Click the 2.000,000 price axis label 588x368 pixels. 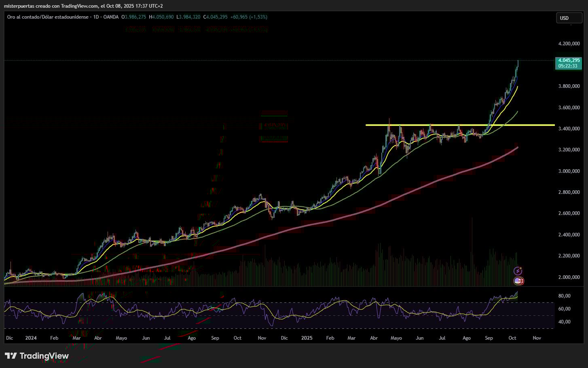point(569,277)
